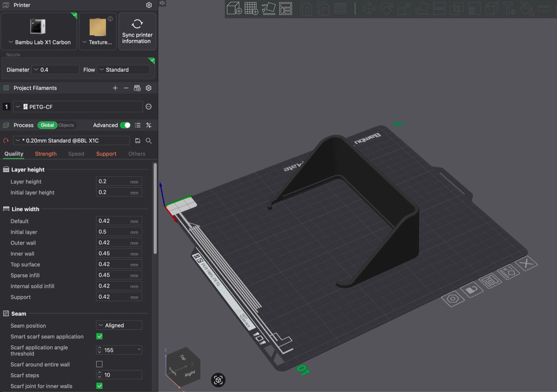Reset modified preset orange arrow icon
Viewport: 557px width, 392px height.
[6, 141]
